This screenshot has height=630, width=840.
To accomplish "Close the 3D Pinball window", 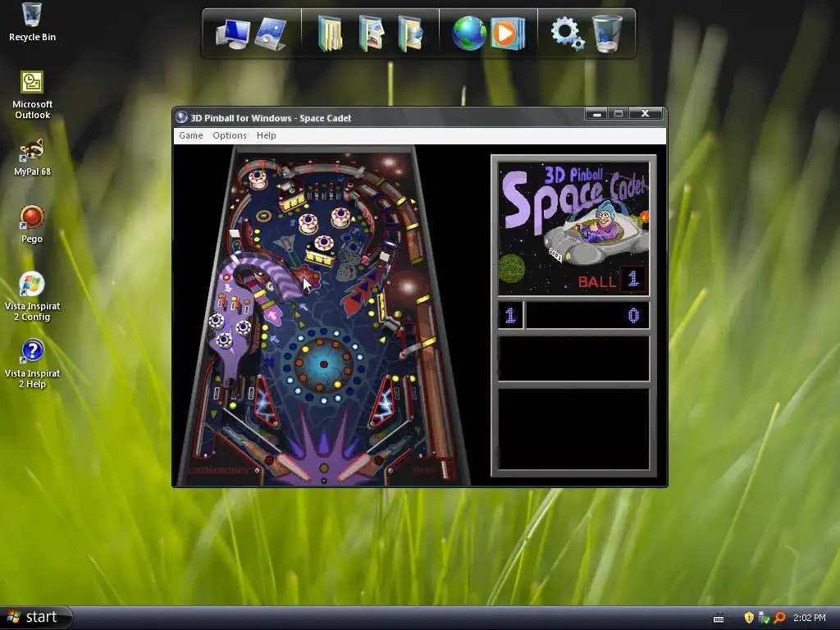I will (x=646, y=113).
